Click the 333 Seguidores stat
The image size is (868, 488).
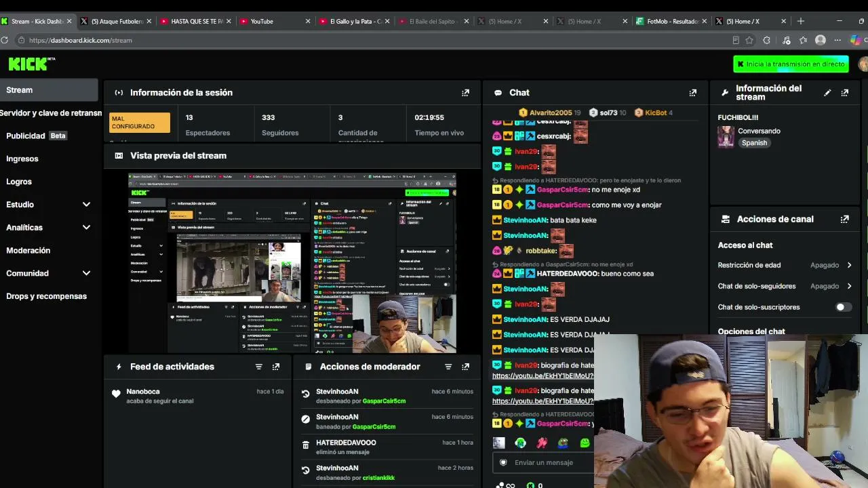point(280,125)
